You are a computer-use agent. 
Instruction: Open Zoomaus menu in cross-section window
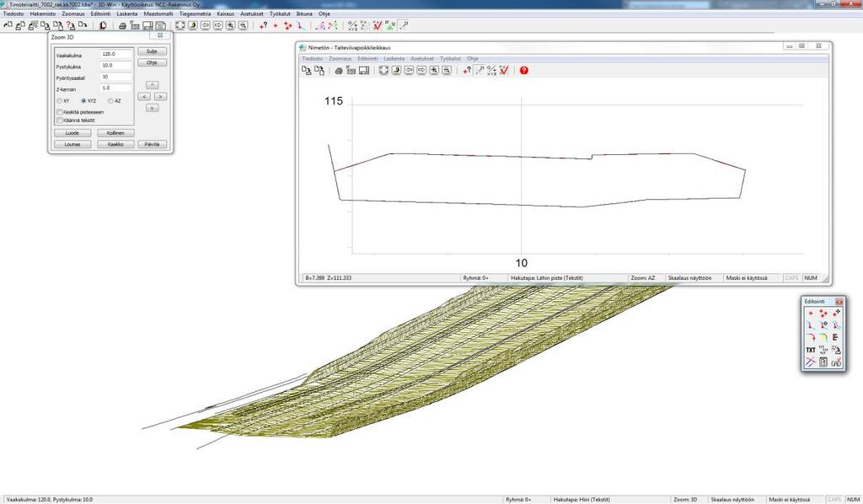(340, 58)
